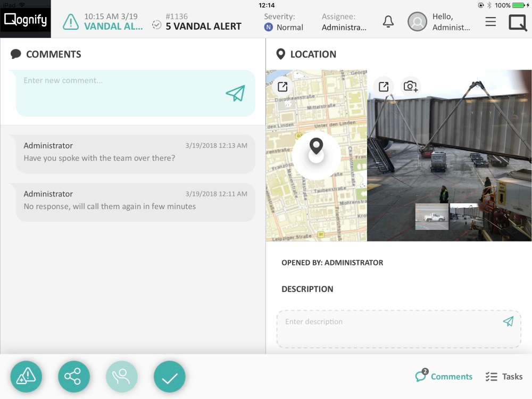Expand the map to full view

[x=282, y=86]
